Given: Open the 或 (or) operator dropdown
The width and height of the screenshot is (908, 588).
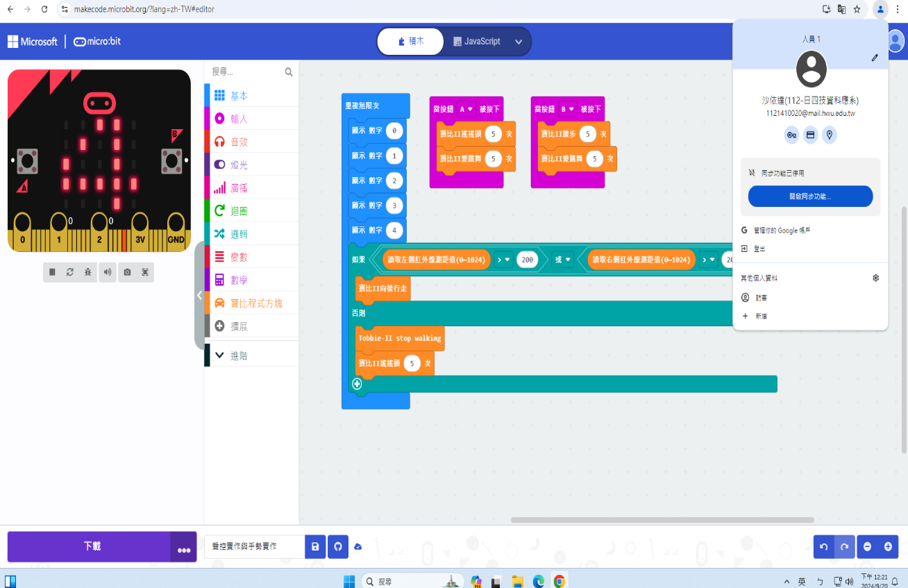Looking at the screenshot, I should (562, 260).
